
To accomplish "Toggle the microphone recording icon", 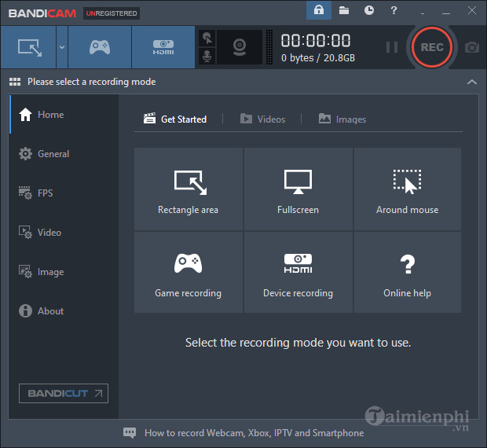I will pyautogui.click(x=207, y=57).
